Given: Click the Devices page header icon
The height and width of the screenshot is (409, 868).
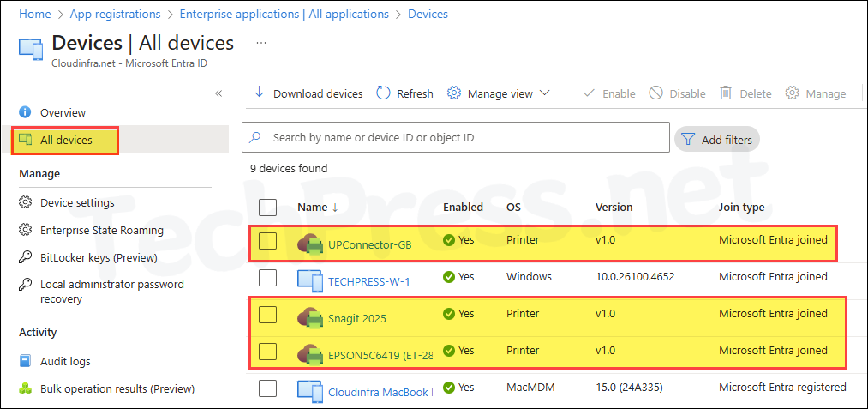Looking at the screenshot, I should pyautogui.click(x=31, y=49).
